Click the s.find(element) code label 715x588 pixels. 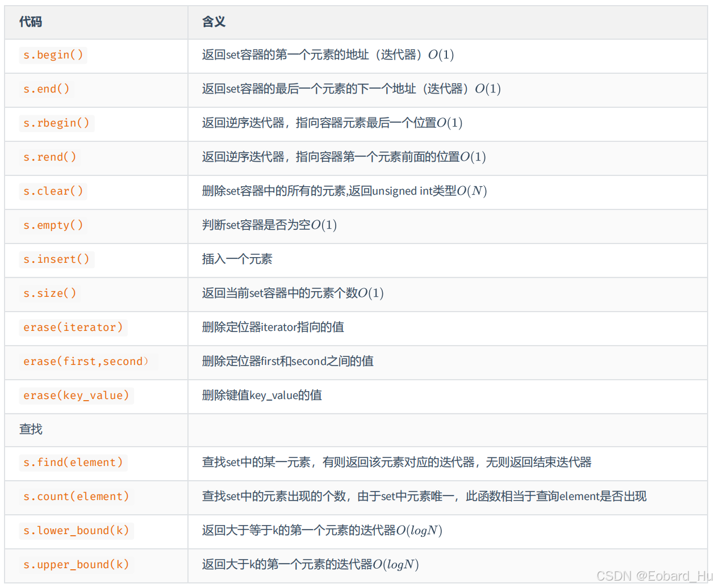(x=73, y=463)
